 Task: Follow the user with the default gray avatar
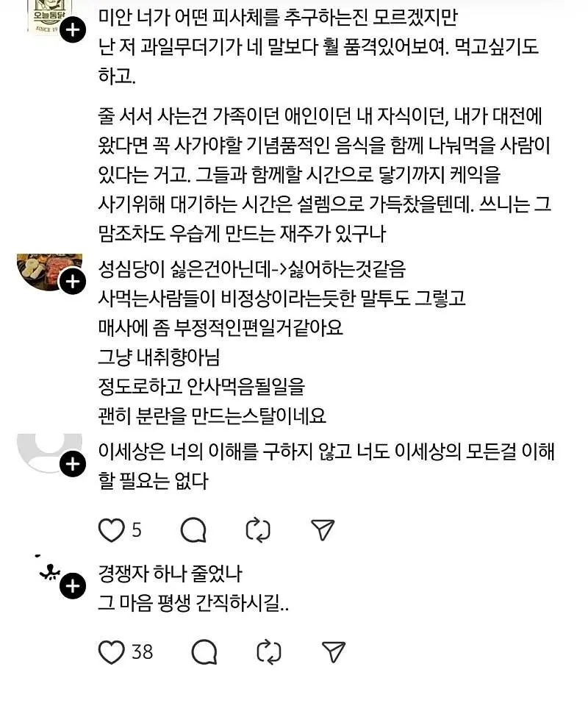pyautogui.click(x=73, y=464)
